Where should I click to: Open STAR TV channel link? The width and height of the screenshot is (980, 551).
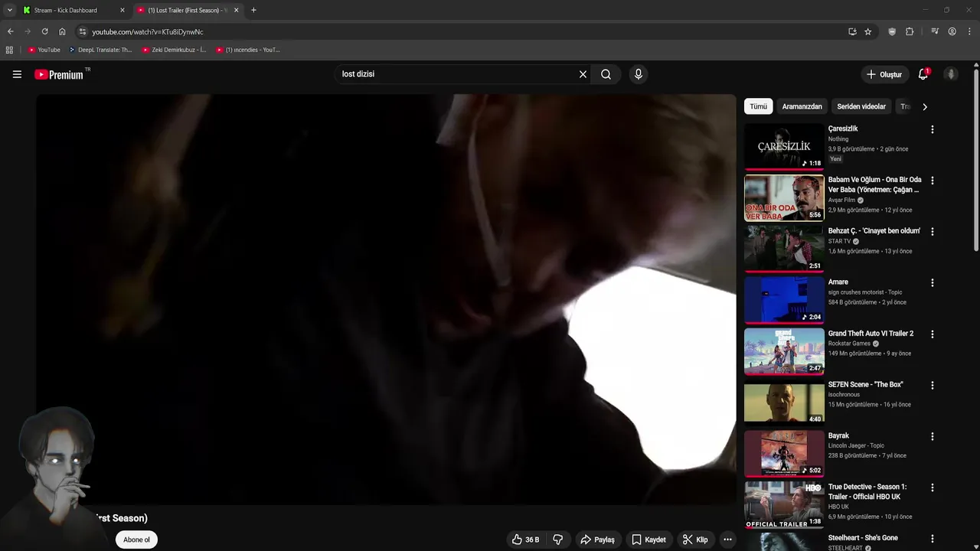pyautogui.click(x=839, y=241)
